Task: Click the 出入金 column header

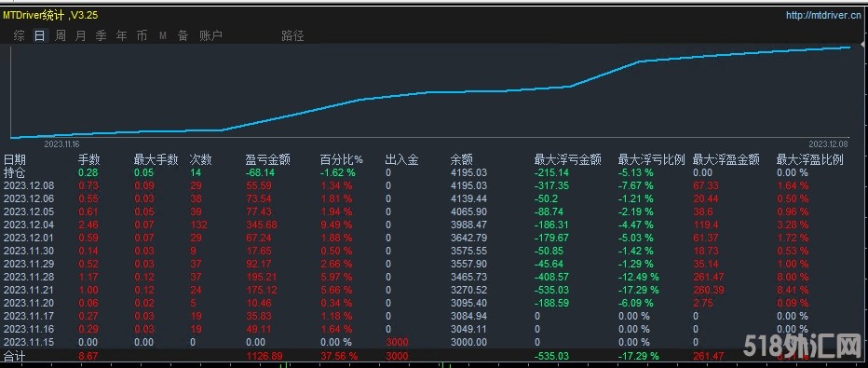Action: tap(402, 160)
